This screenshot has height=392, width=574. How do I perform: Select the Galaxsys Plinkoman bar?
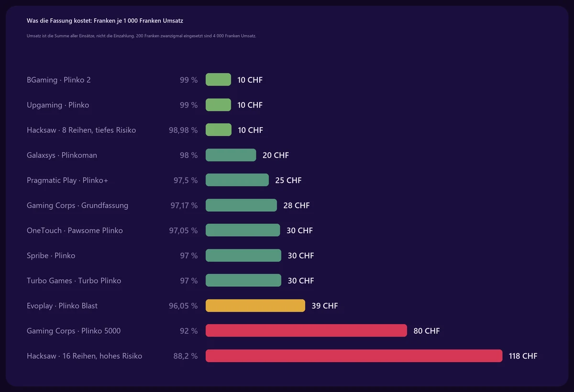point(231,155)
